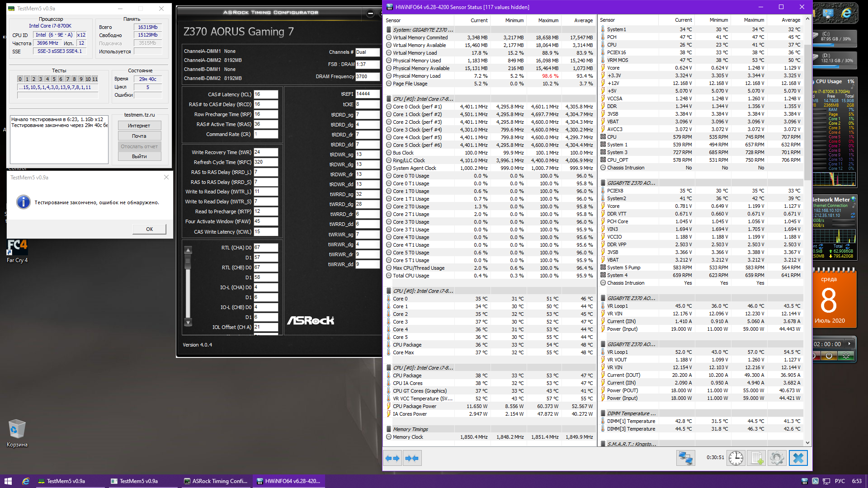Screen dimensions: 868x488
Task: Reset sensor statistics with the clock icon
Action: [x=736, y=458]
